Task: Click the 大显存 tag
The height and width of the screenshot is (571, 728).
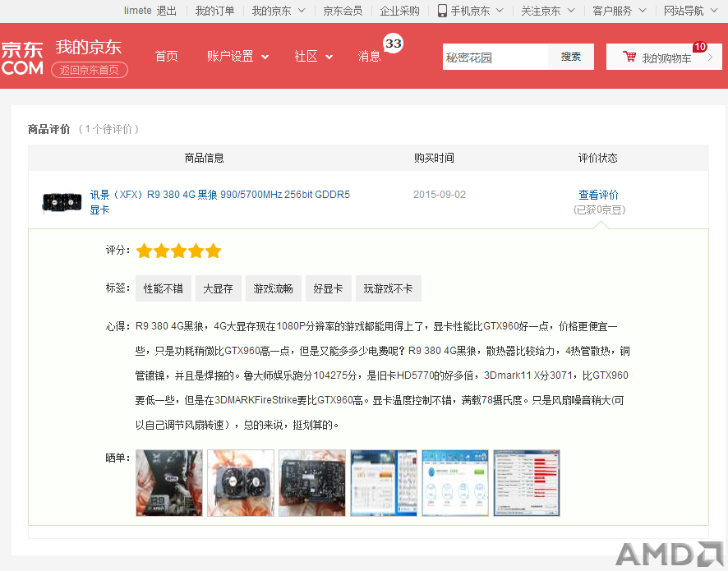Action: [x=218, y=288]
